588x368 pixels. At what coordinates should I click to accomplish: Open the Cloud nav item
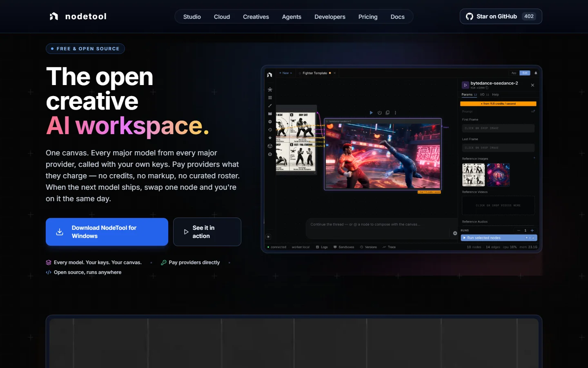pos(222,17)
